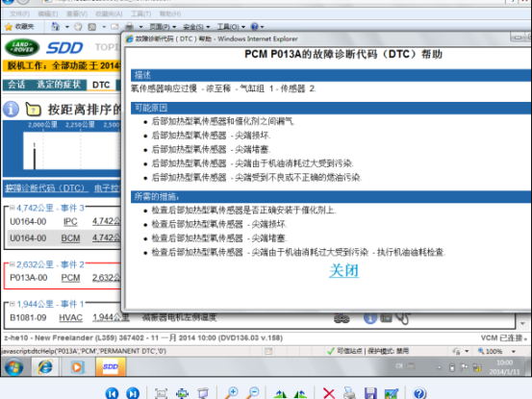Screen dimensions: 532x399
Task: Click the printer icon in the IE toolbar
Action: [129, 27]
